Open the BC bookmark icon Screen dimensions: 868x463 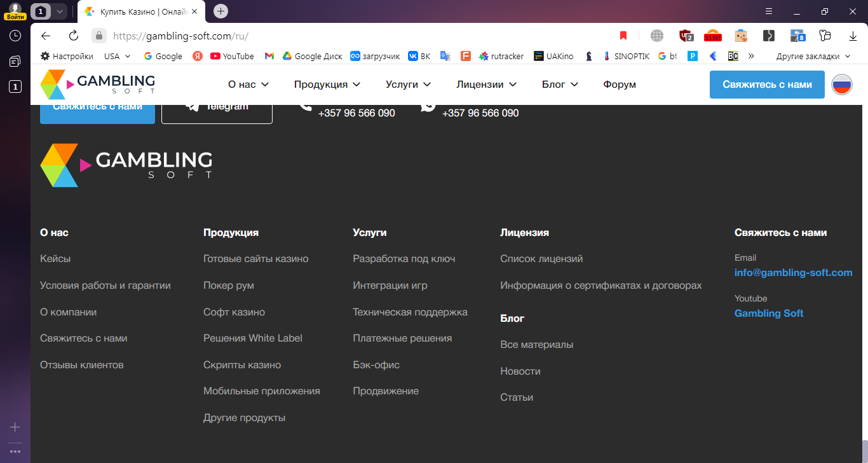[733, 56]
